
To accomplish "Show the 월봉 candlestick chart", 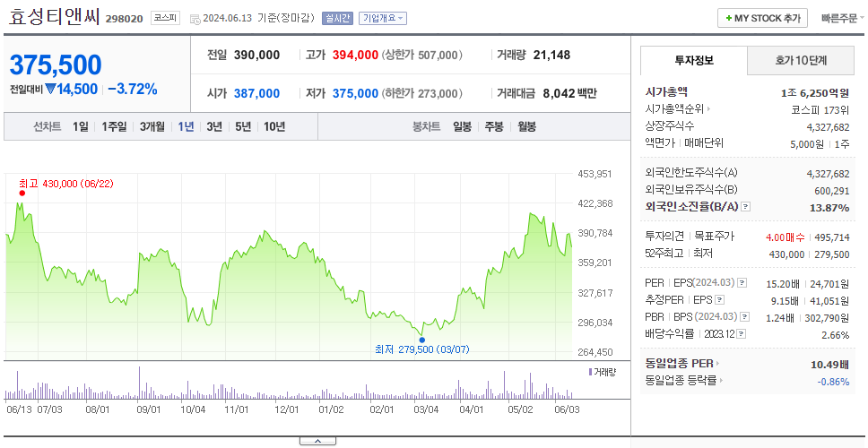I will click(527, 126).
